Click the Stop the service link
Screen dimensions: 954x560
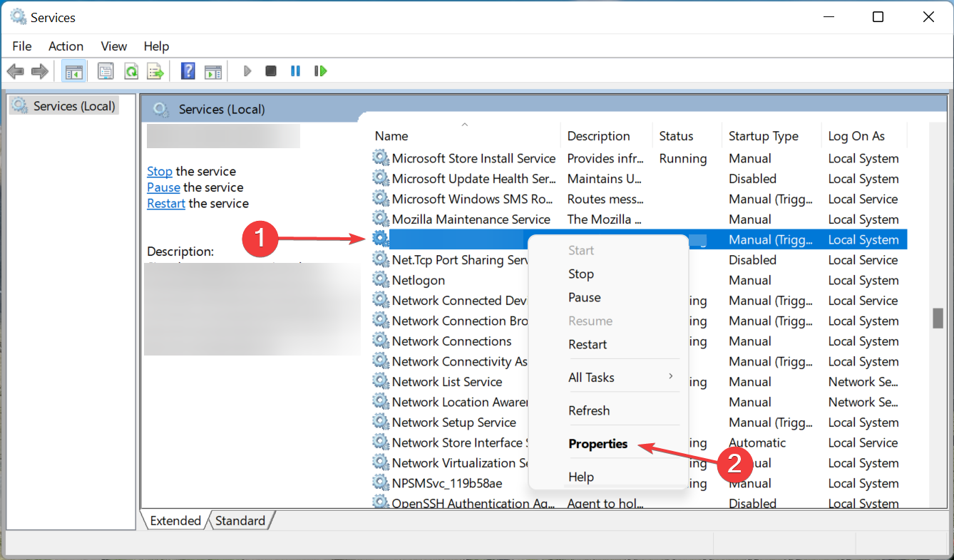coord(160,171)
